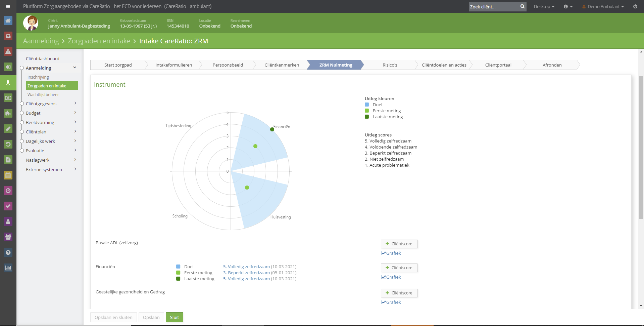644x326 pixels.
Task: Open the Cliëntkenmerken step
Action: [282, 65]
